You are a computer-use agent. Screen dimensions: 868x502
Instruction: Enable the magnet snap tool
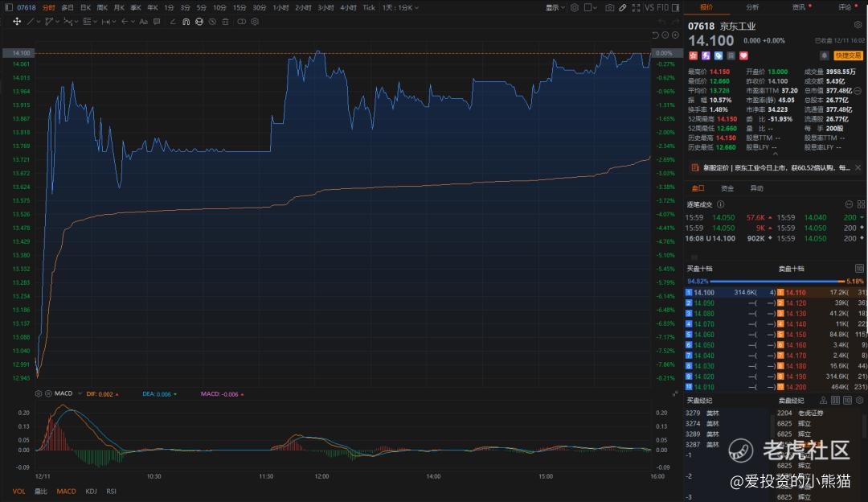[x=186, y=22]
